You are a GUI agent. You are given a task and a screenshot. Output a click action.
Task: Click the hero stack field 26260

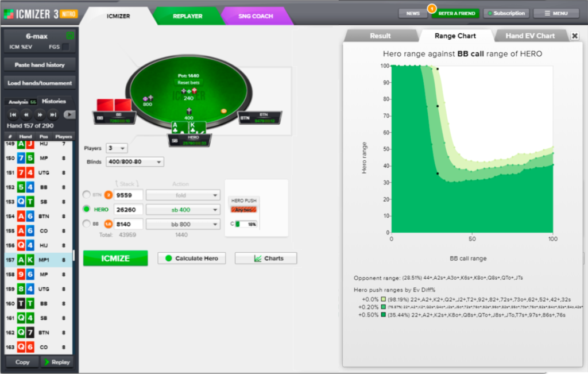click(x=128, y=210)
